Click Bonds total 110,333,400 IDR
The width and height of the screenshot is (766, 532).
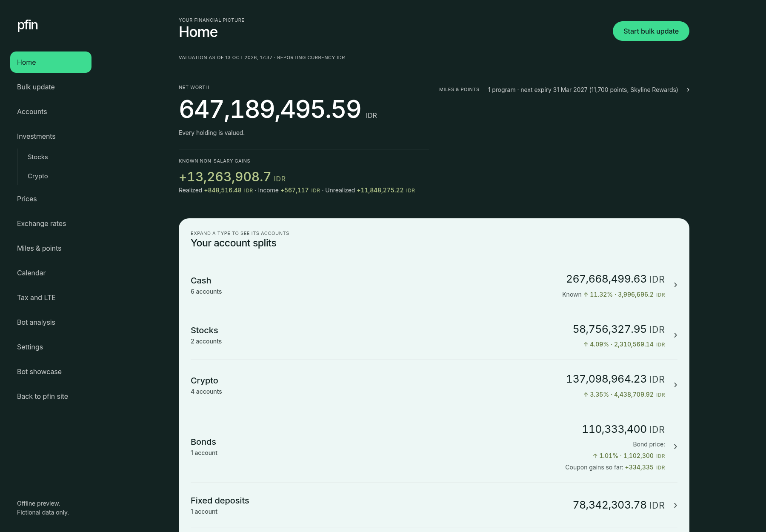(623, 429)
